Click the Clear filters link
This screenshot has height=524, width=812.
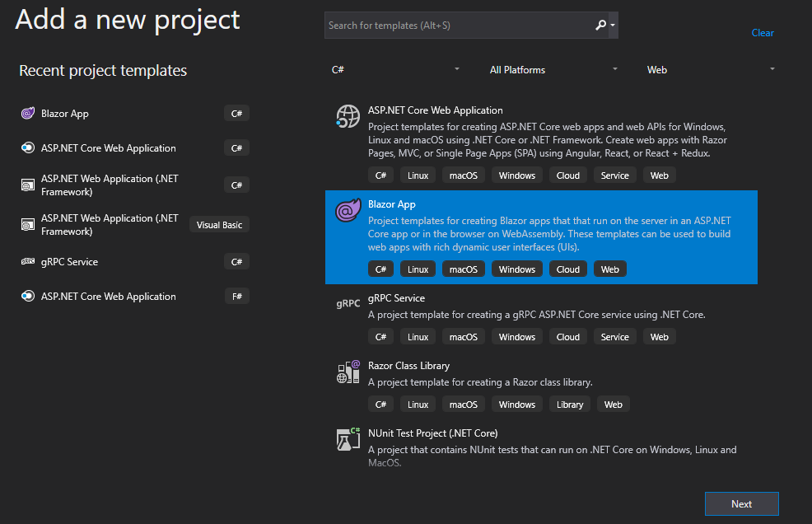coord(763,33)
